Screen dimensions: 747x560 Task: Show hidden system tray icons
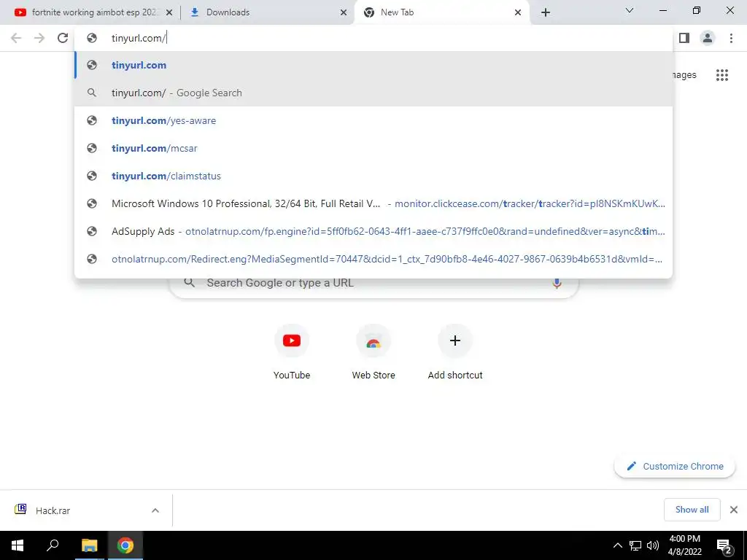tap(617, 545)
